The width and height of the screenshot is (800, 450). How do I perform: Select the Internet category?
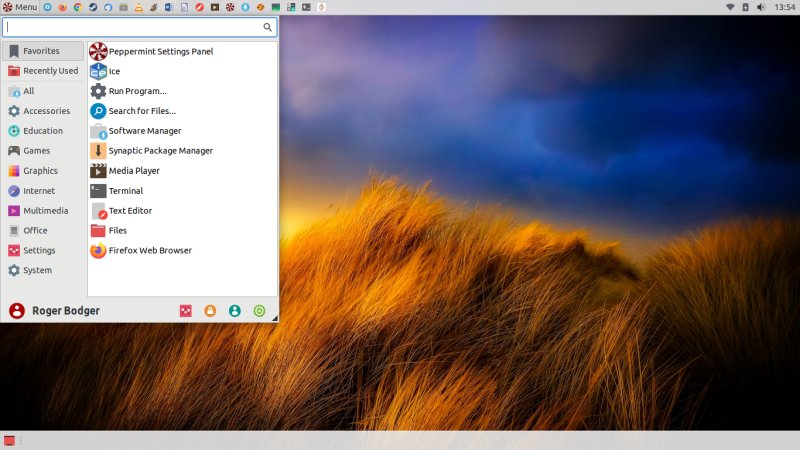[39, 191]
